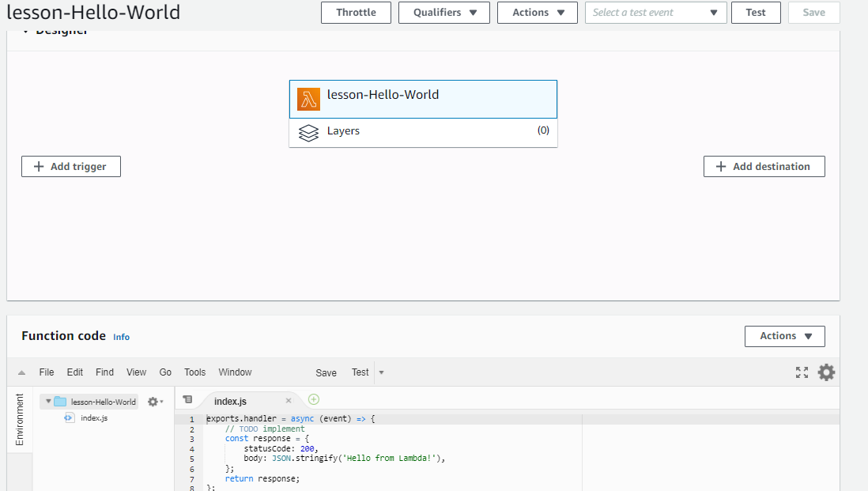Collapse the editor menu bar with the arrow

(x=21, y=372)
